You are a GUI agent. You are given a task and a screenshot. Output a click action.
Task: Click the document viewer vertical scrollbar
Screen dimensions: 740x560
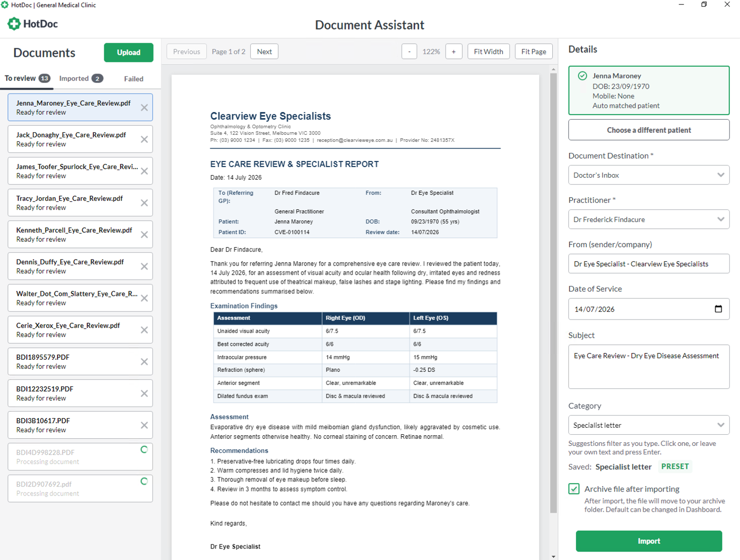[x=554, y=293]
